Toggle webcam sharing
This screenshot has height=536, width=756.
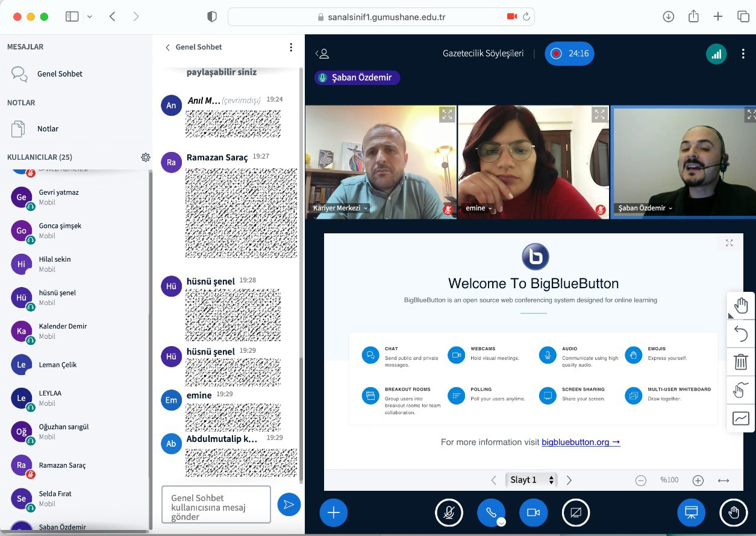[533, 512]
